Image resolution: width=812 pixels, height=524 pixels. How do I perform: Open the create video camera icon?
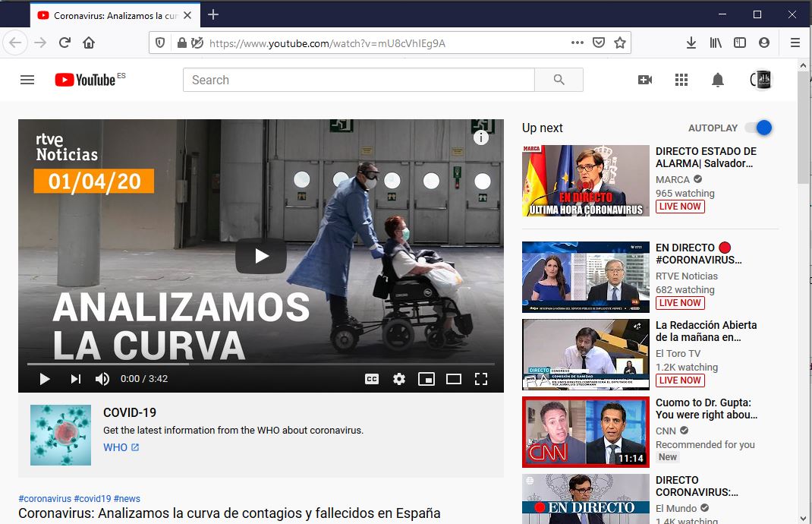(645, 80)
